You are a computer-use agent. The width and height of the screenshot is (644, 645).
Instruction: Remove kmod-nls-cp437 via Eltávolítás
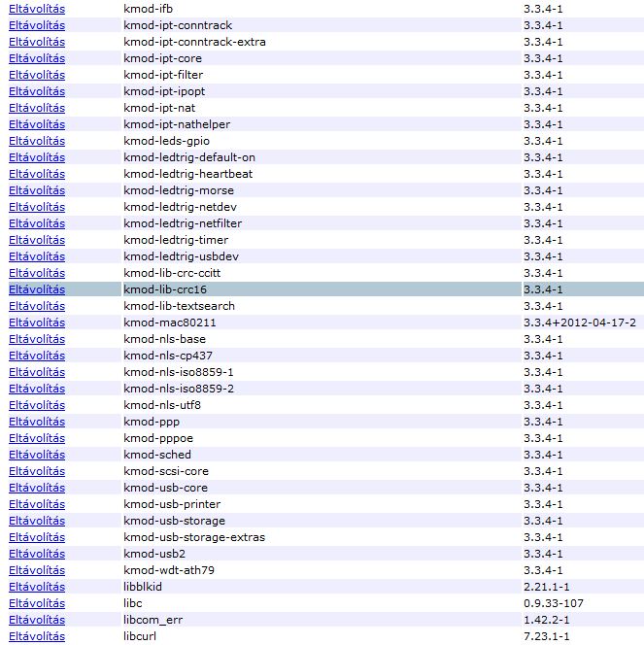(x=37, y=356)
